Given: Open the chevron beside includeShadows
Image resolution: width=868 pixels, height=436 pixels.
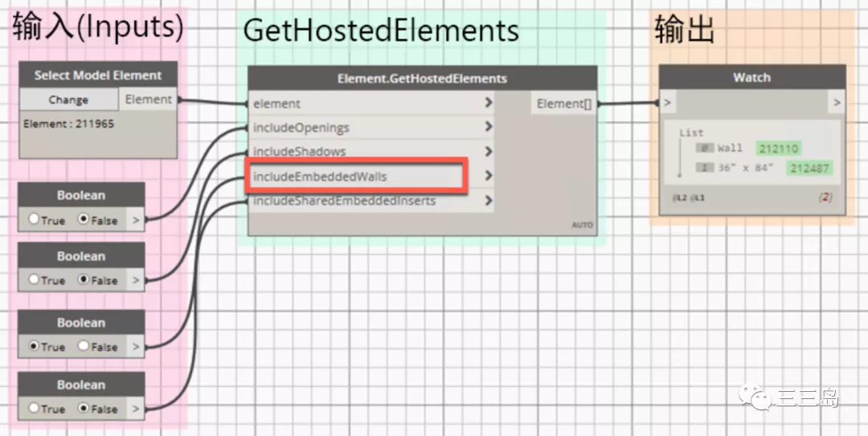Looking at the screenshot, I should pyautogui.click(x=489, y=151).
